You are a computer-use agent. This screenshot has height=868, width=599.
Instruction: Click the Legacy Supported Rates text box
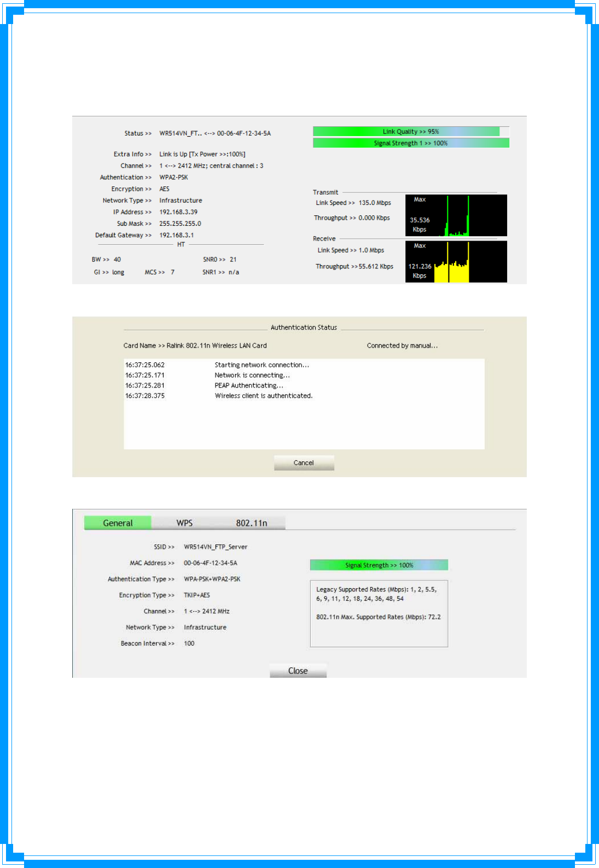click(379, 613)
